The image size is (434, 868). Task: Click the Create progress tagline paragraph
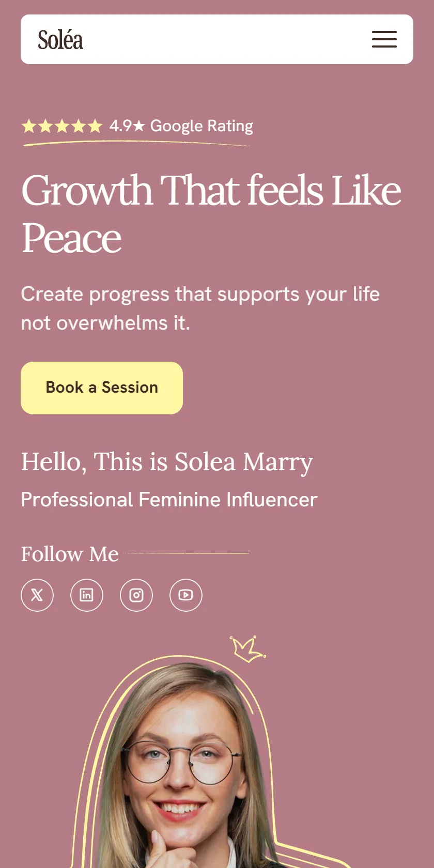click(x=200, y=308)
